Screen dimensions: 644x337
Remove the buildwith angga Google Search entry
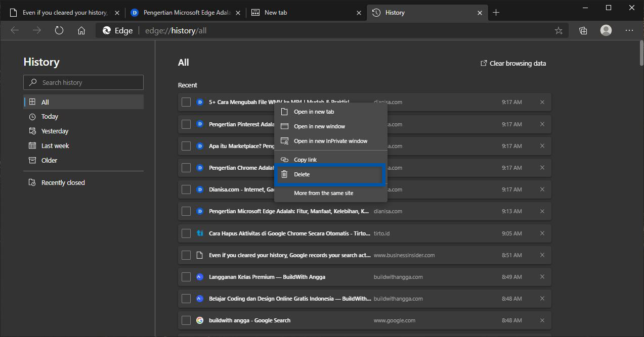542,320
